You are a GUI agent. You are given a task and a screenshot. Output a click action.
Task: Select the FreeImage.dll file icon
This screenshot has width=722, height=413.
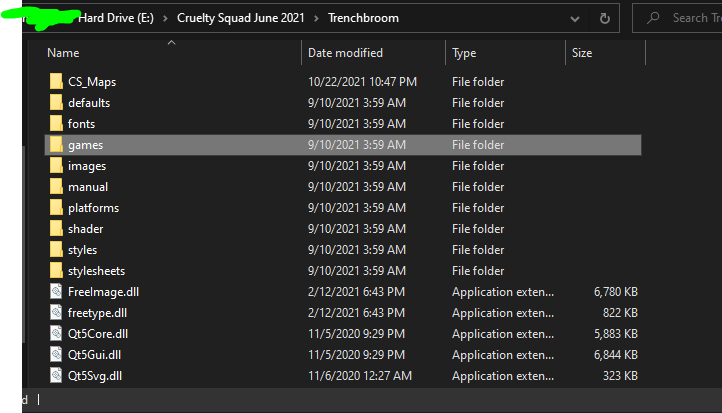pyautogui.click(x=56, y=292)
